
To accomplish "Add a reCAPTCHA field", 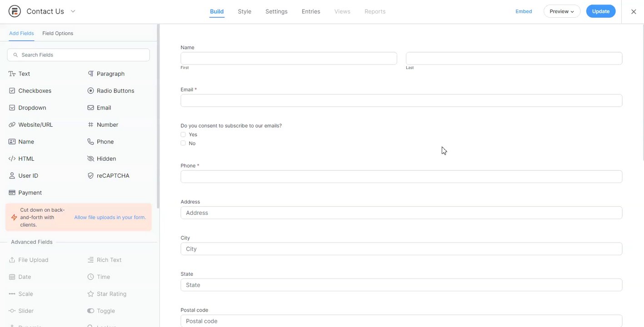I will pyautogui.click(x=112, y=176).
